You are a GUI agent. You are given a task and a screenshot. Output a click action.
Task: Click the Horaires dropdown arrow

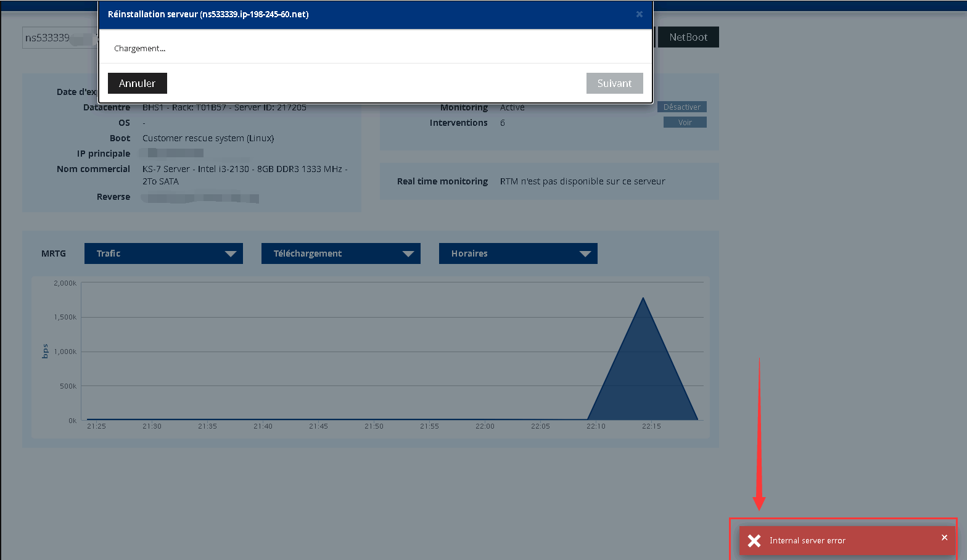pyautogui.click(x=585, y=253)
